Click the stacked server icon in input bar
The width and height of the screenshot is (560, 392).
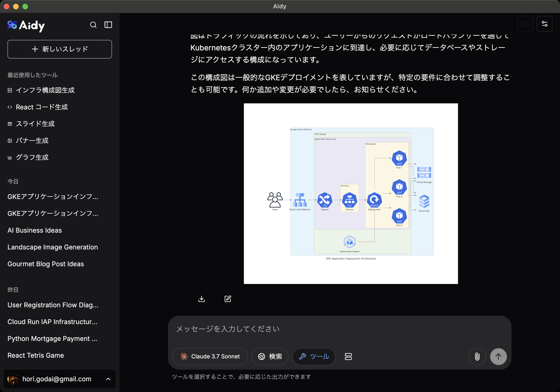[348, 357]
